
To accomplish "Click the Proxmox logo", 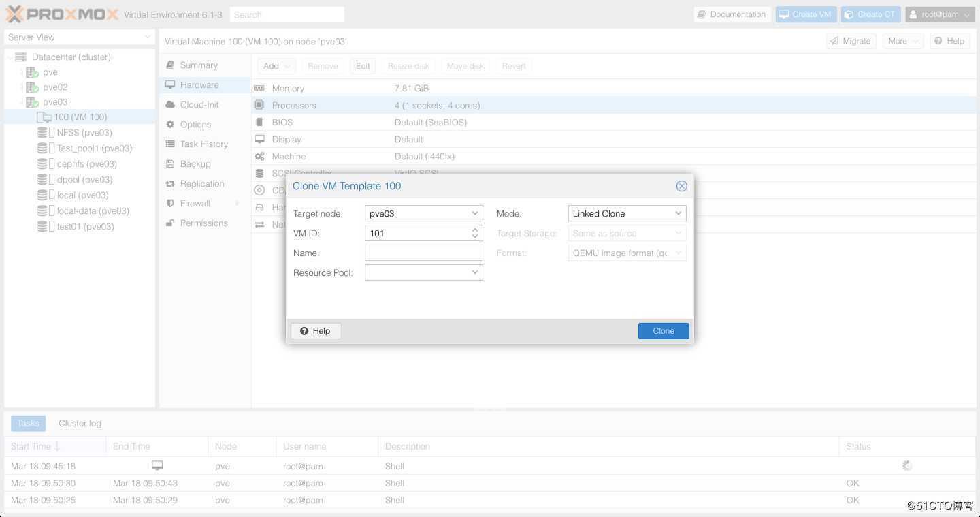I will [x=62, y=14].
